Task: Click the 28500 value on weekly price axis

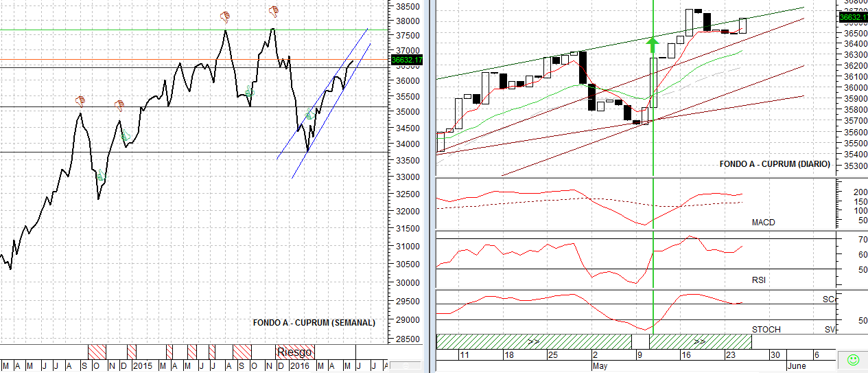Action: [408, 339]
